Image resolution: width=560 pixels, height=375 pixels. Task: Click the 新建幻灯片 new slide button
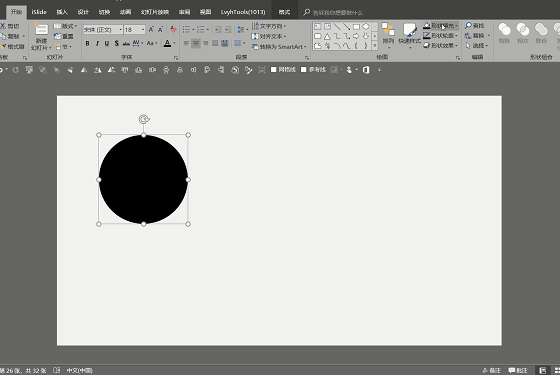[x=41, y=36]
